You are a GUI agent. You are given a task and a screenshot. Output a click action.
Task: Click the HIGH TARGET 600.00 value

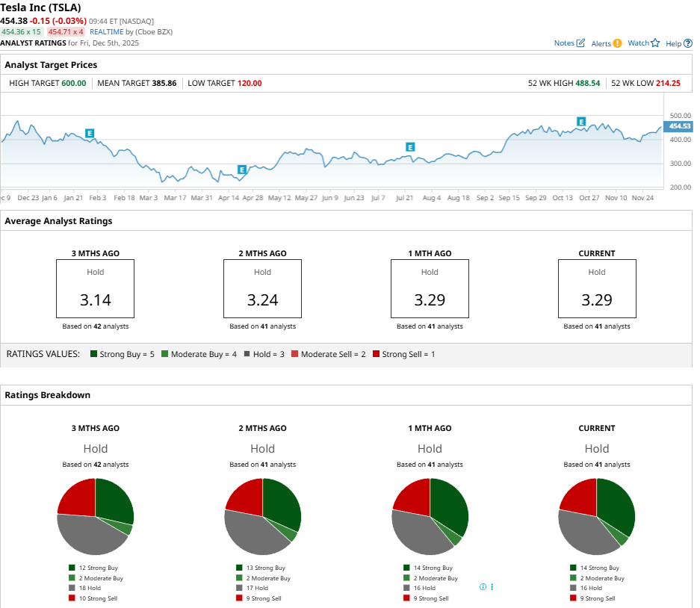pos(74,83)
